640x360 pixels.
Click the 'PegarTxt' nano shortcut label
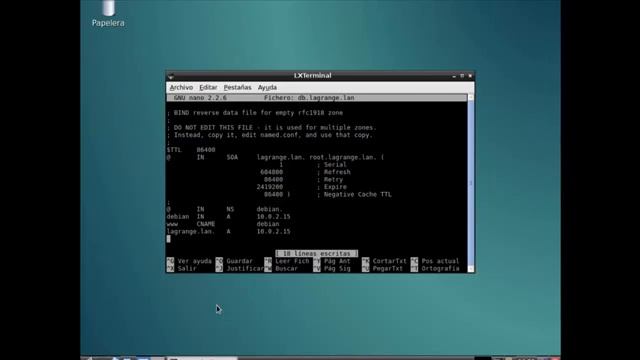coord(388,269)
